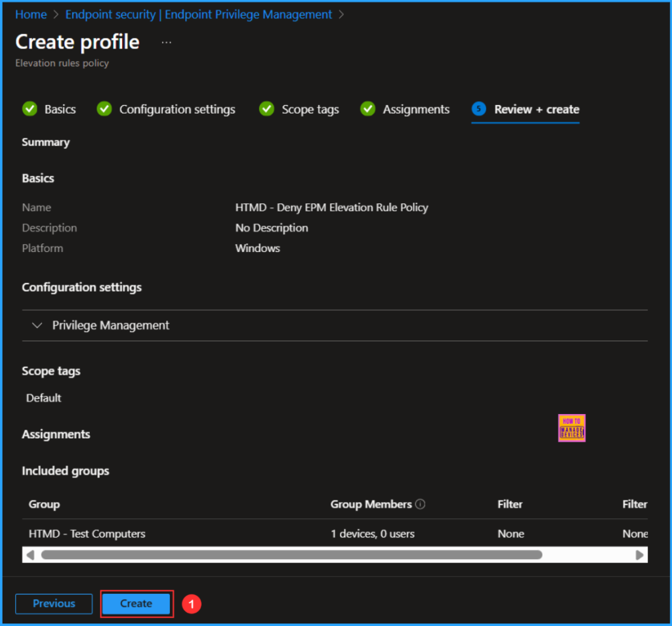This screenshot has width=672, height=626.
Task: Go to the Configuration settings step tab
Action: (177, 110)
